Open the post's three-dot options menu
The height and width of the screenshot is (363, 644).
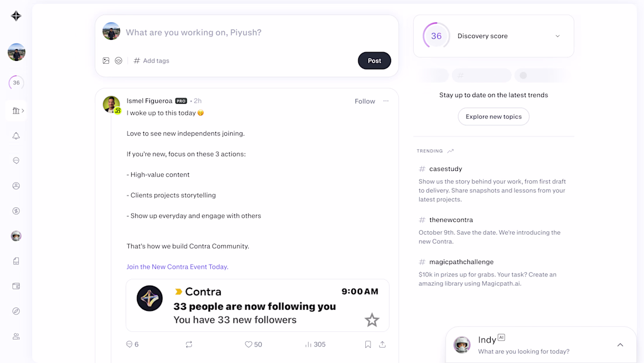pyautogui.click(x=386, y=101)
